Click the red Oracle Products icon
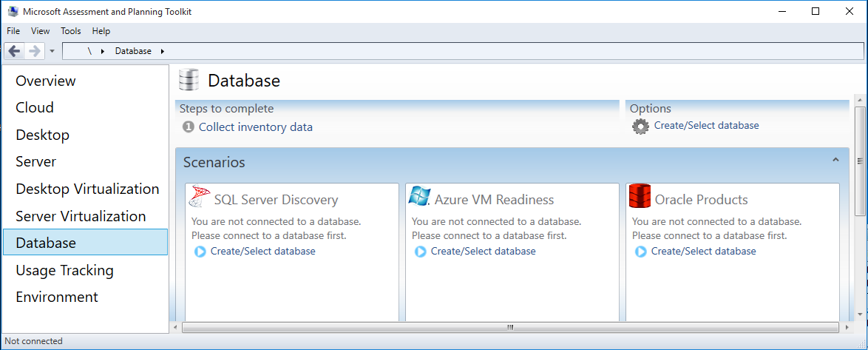 point(640,197)
